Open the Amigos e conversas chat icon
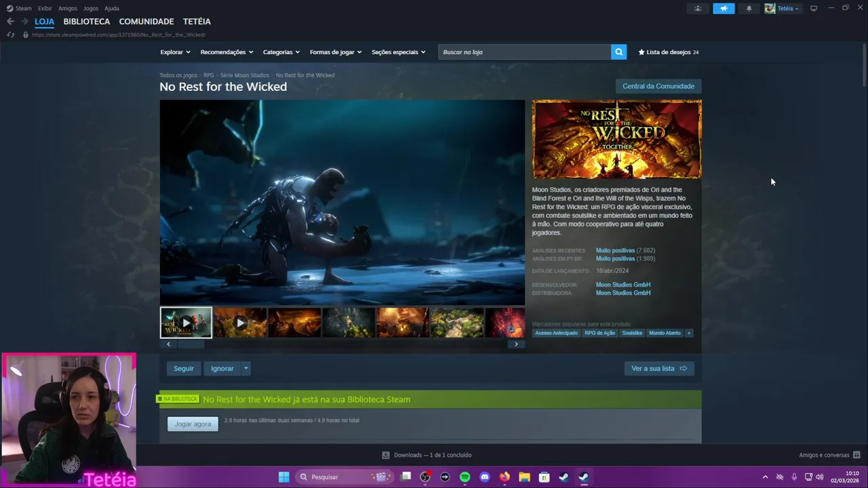The height and width of the screenshot is (488, 868). (x=856, y=455)
